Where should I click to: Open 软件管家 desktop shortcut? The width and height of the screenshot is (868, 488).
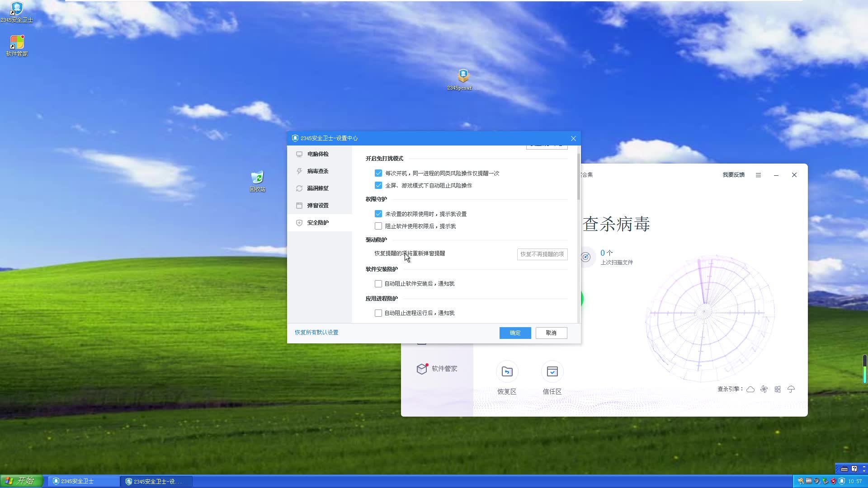[17, 43]
